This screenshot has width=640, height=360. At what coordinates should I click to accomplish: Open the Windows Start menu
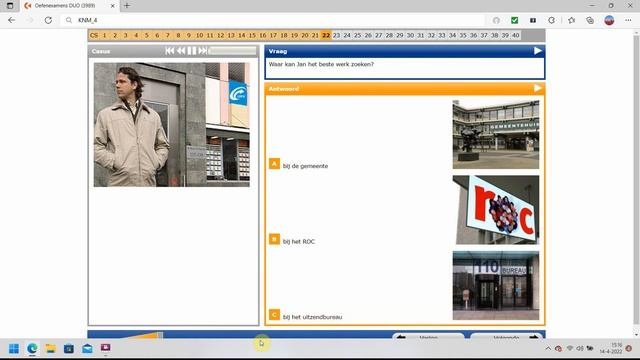click(13, 348)
